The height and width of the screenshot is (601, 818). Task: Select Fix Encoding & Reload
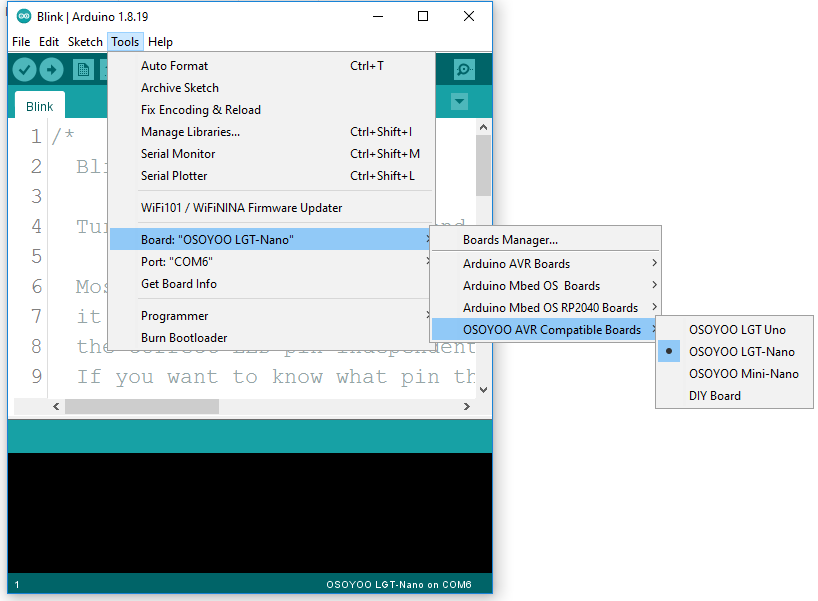click(x=271, y=110)
